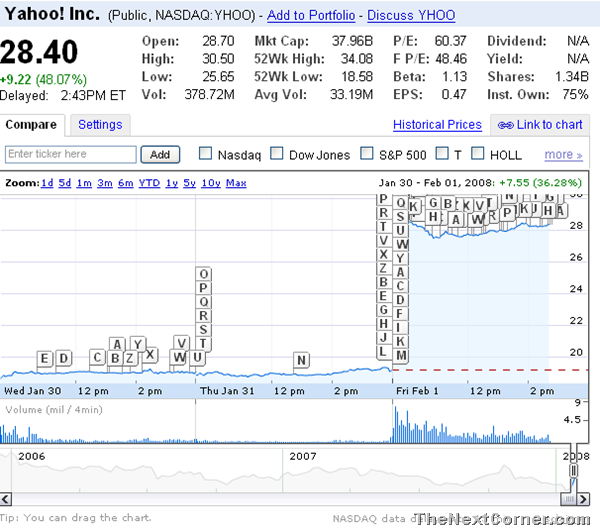Expand the 'more »' comparison options
Image resolution: width=600 pixels, height=532 pixels.
tap(563, 155)
